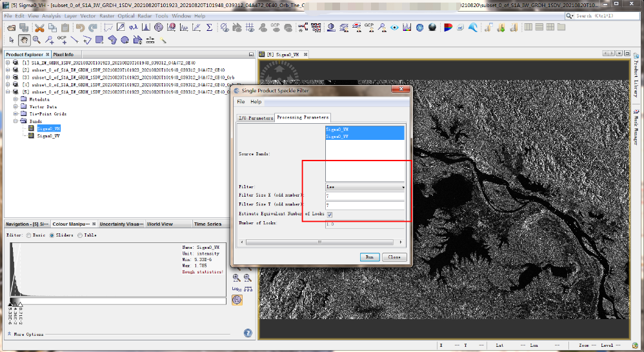This screenshot has height=352, width=644.
Task: Open the Filter dropdown showing Lee
Action: click(x=365, y=187)
